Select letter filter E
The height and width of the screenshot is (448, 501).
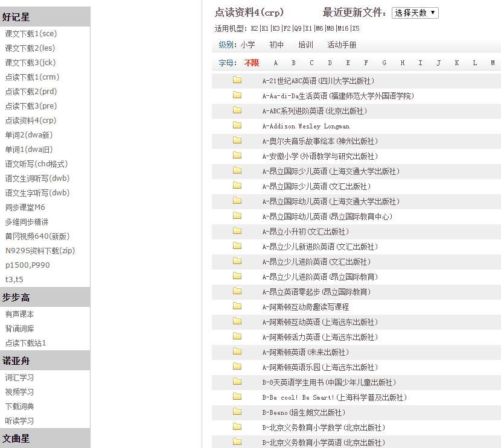[x=348, y=63]
